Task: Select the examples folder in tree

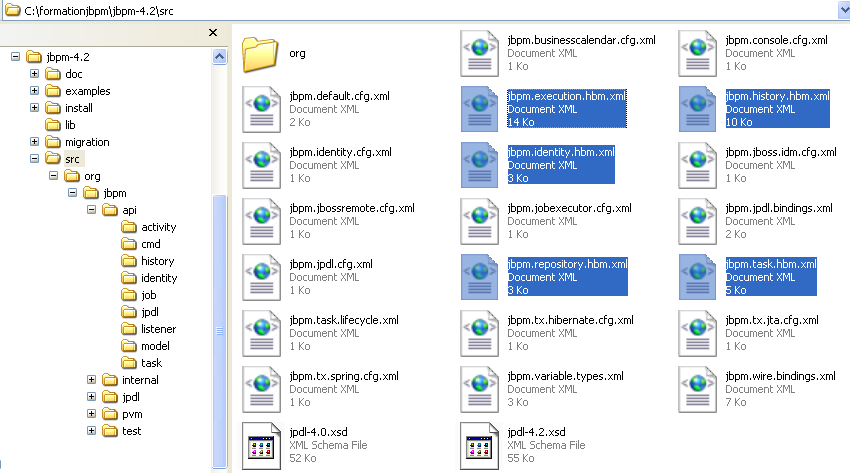Action: coord(87,91)
